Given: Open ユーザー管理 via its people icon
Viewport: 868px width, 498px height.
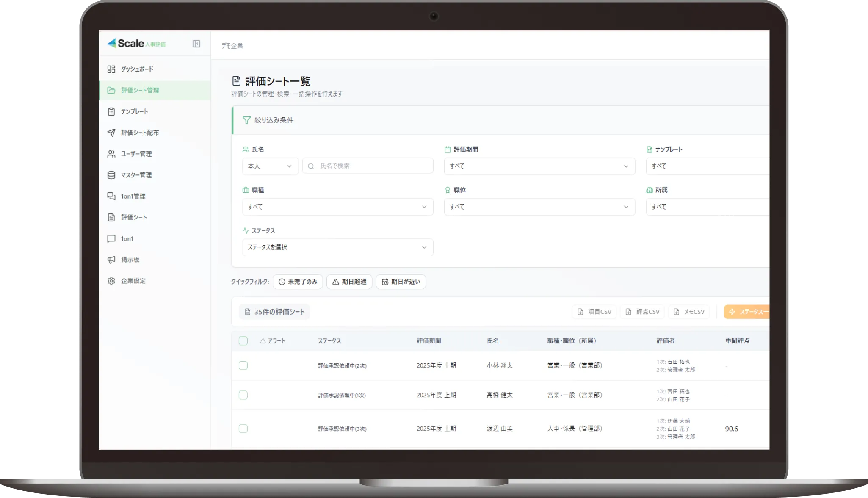Looking at the screenshot, I should 111,154.
